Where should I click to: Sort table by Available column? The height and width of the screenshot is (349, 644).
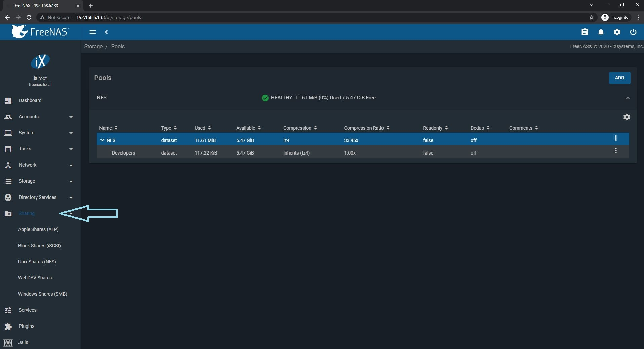(249, 128)
